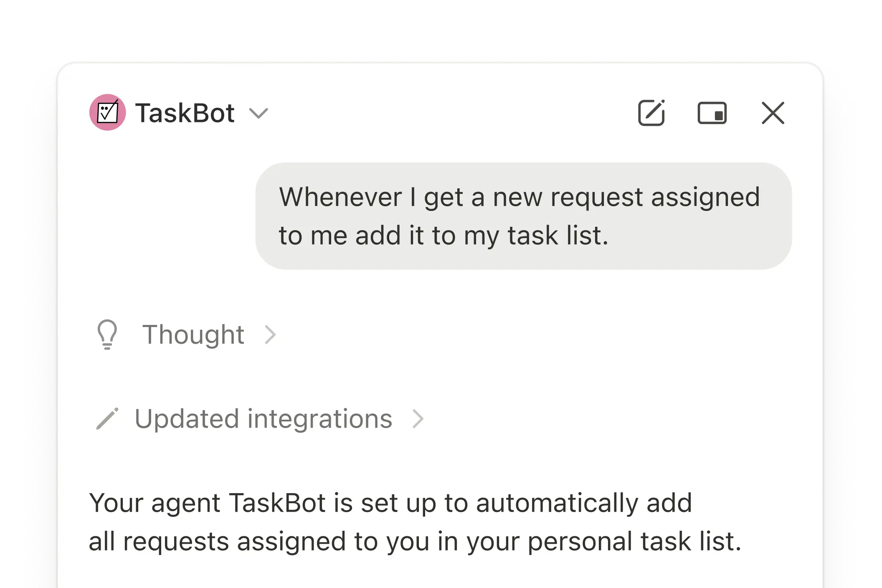Click the pencil icon beside Updated integrations
Image resolution: width=882 pixels, height=588 pixels.
[x=109, y=418]
